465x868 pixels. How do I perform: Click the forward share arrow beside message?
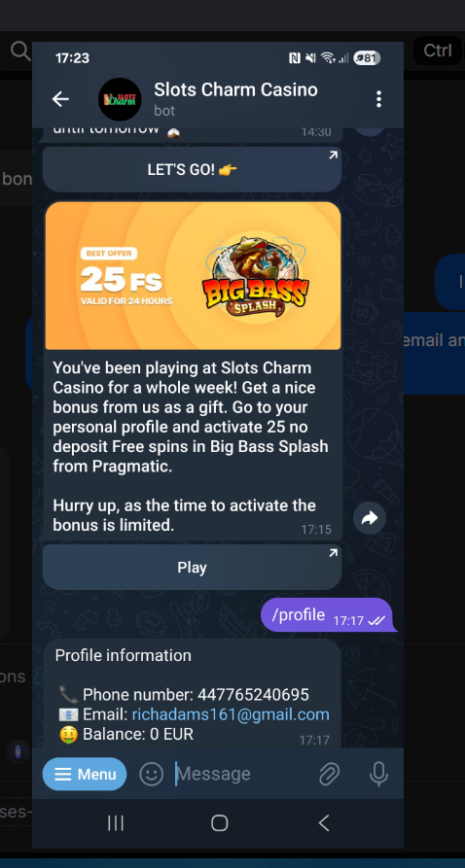coord(369,517)
